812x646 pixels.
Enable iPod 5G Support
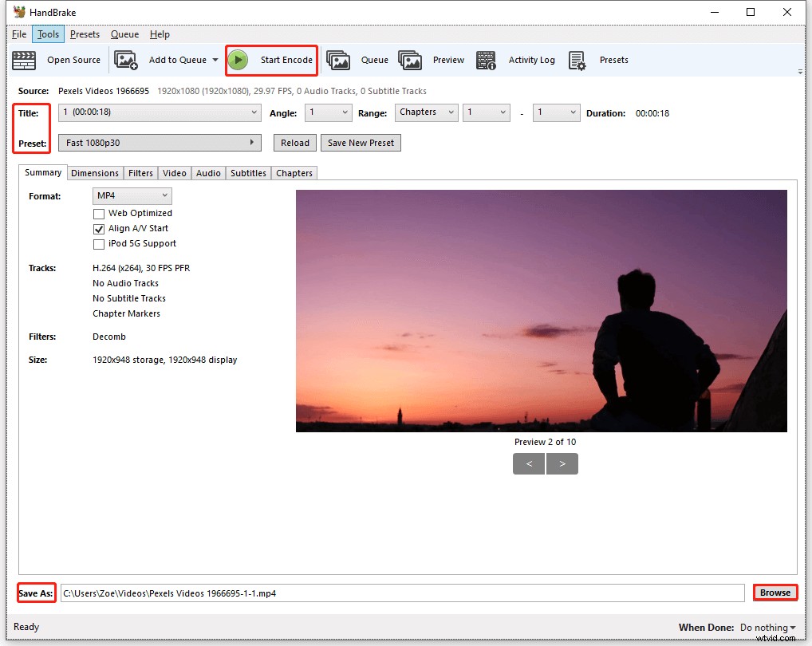pos(99,244)
